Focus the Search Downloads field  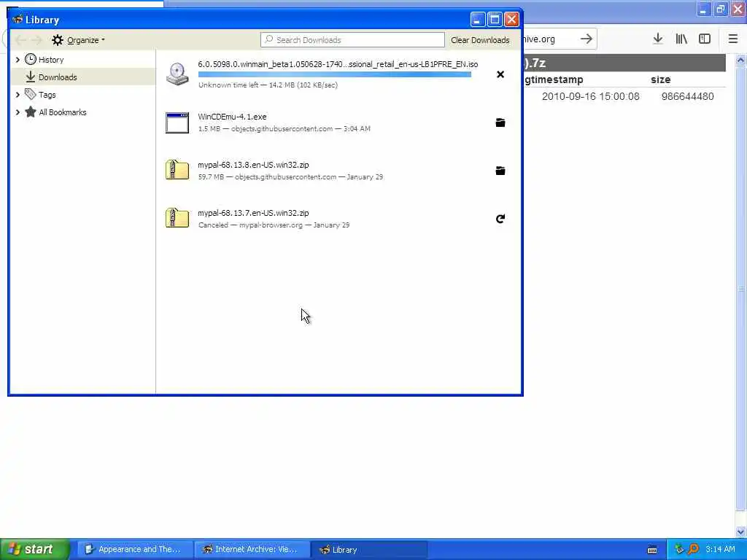(352, 40)
